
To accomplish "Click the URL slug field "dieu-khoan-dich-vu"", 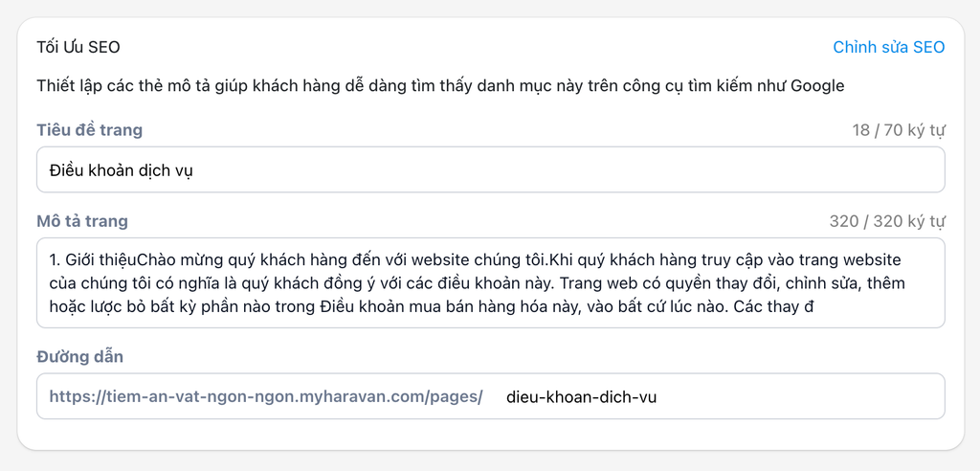I will 581,396.
